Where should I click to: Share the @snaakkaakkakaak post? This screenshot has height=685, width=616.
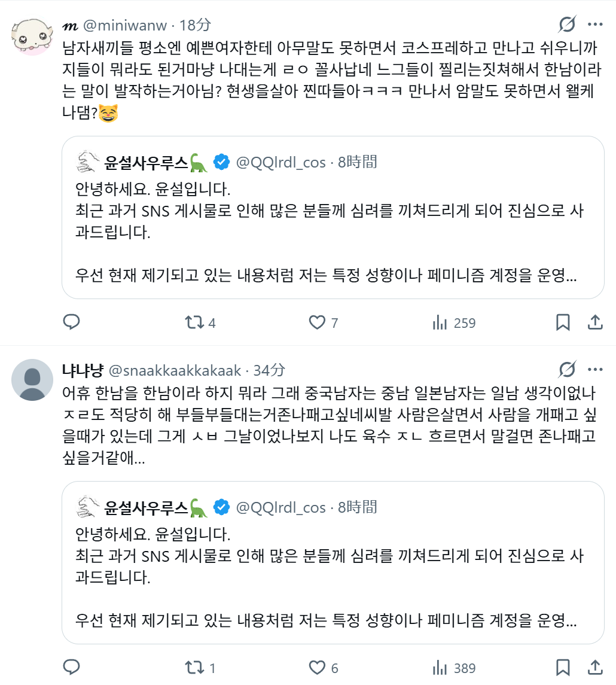pyautogui.click(x=595, y=668)
